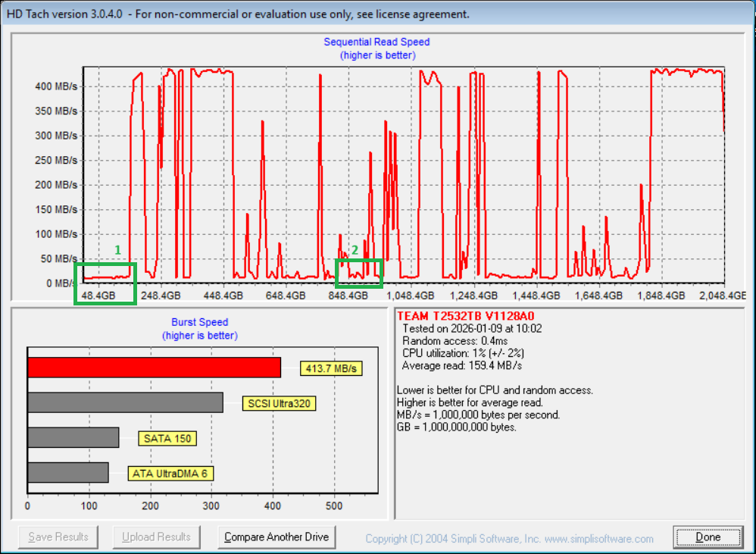756x554 pixels.
Task: Click the Average read: 159.4 MB/s text
Action: (462, 366)
